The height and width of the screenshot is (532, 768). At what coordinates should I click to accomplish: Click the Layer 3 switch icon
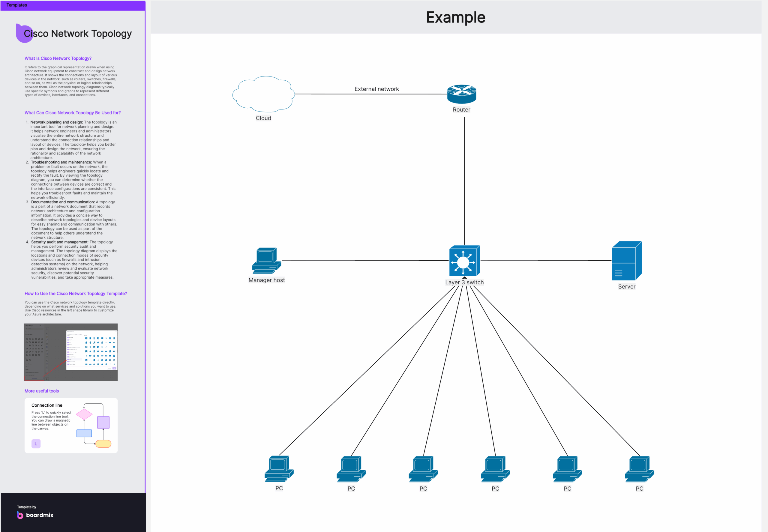(464, 261)
